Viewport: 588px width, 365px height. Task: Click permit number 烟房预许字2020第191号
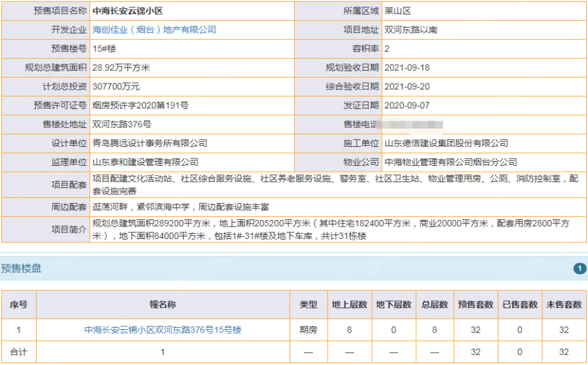(x=140, y=105)
